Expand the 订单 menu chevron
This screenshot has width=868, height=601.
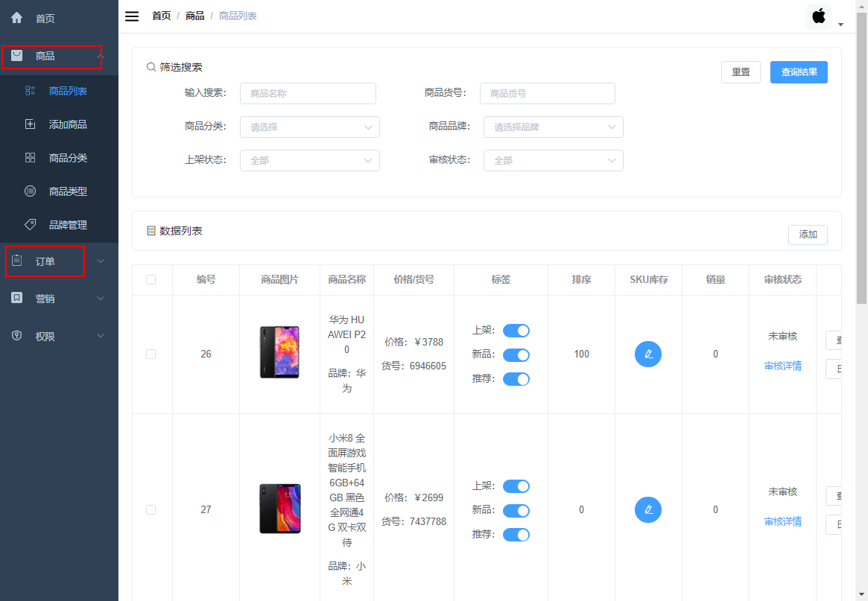(100, 261)
